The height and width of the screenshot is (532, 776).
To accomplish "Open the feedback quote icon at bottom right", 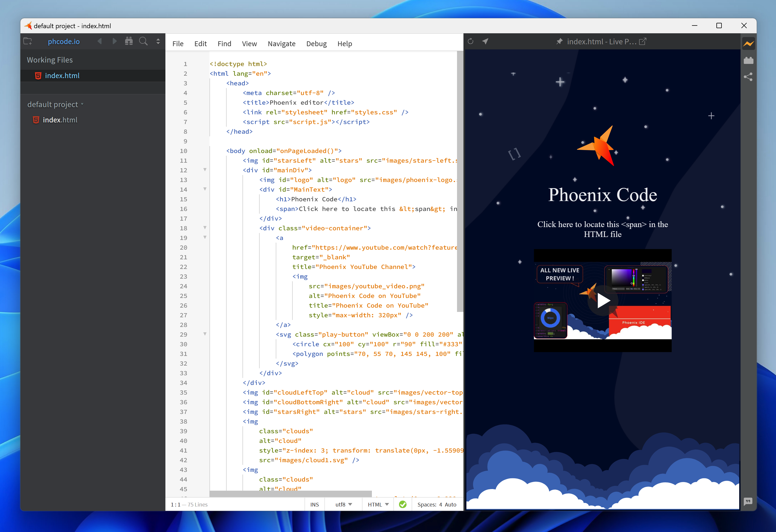I will click(748, 501).
